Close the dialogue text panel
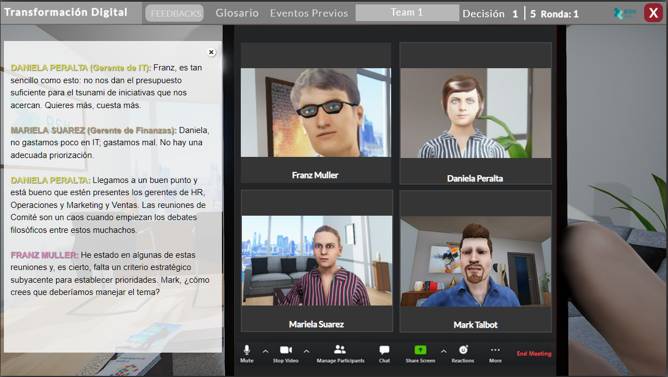Viewport: 668px width, 377px height. pyautogui.click(x=211, y=52)
